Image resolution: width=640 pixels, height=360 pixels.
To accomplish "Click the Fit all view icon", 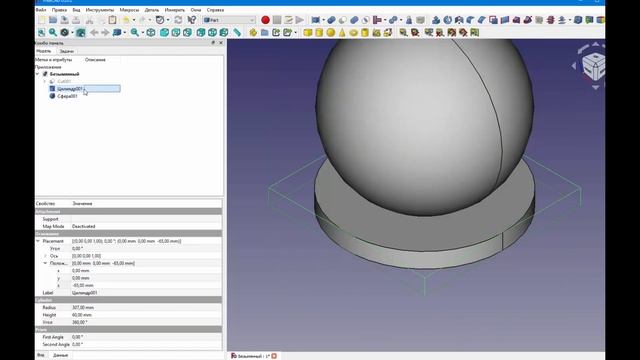I will 42,33.
